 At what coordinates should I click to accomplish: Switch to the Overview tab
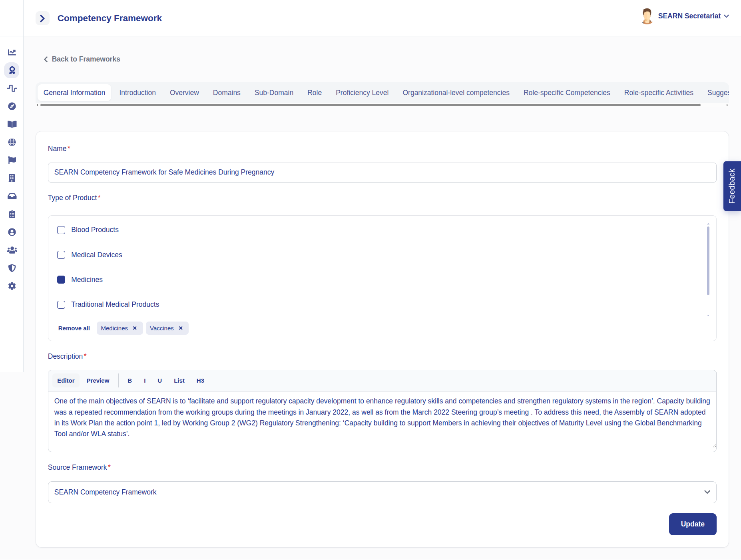click(x=184, y=93)
